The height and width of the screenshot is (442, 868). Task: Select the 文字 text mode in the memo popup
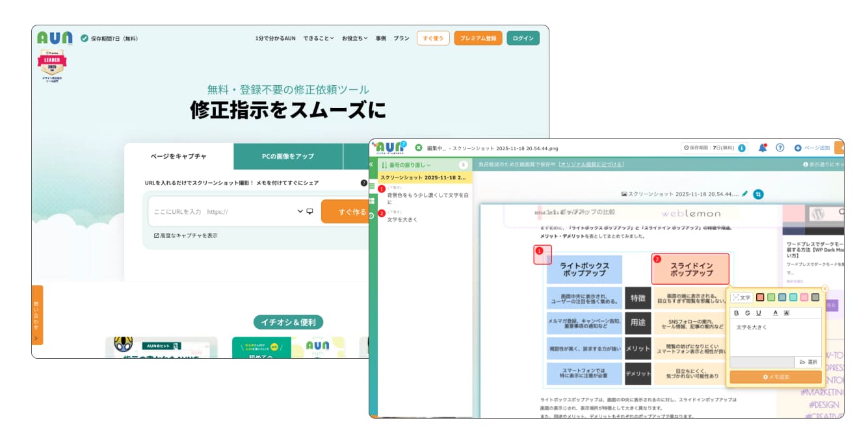point(742,297)
